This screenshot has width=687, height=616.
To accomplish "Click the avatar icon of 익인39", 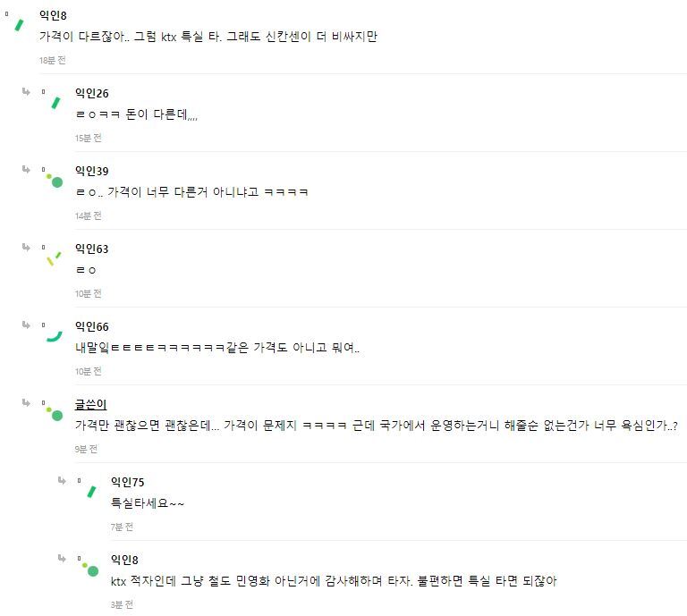I will [x=55, y=179].
